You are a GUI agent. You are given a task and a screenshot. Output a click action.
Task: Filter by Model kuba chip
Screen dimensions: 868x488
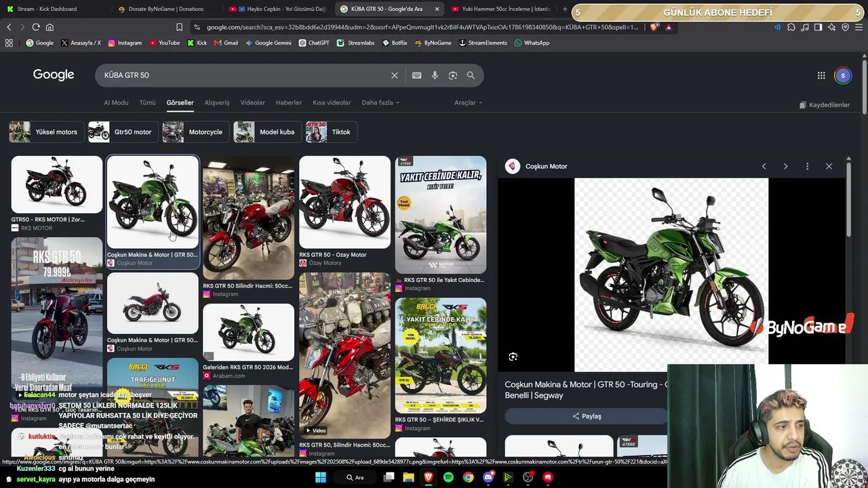pyautogui.click(x=267, y=132)
